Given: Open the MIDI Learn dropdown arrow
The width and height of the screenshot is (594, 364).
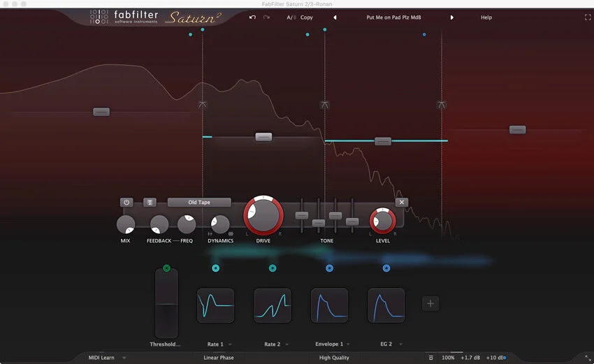Looking at the screenshot, I should click(x=124, y=358).
